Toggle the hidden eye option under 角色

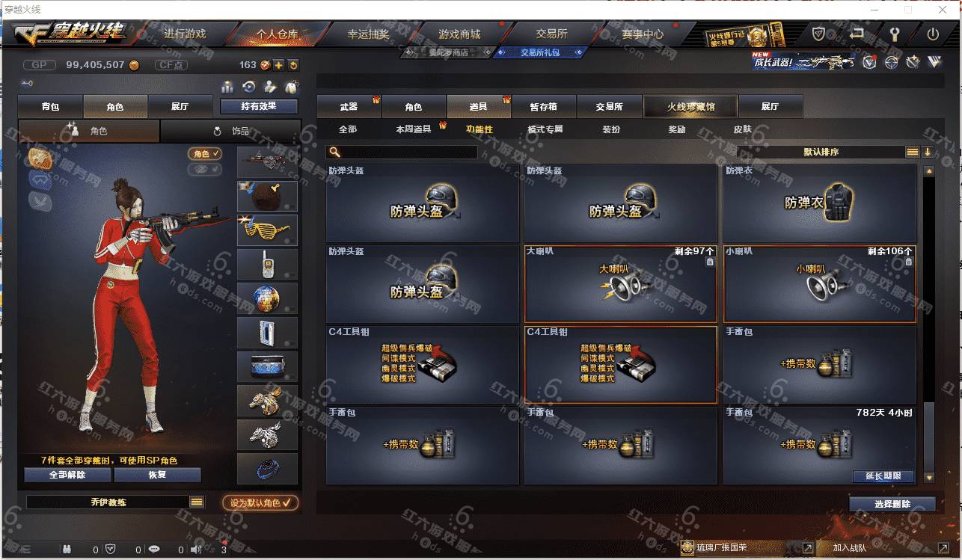click(x=205, y=170)
